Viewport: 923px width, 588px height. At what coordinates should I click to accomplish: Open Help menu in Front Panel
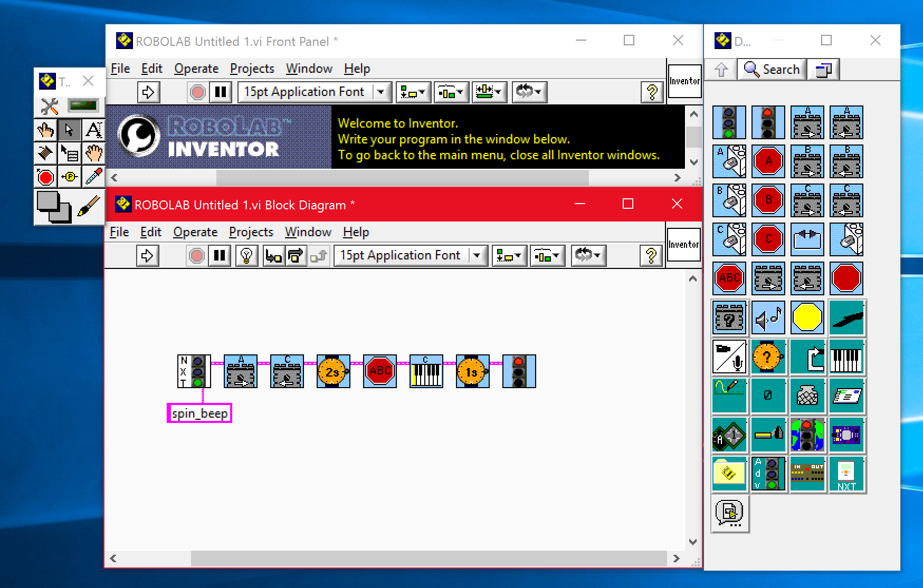tap(357, 69)
